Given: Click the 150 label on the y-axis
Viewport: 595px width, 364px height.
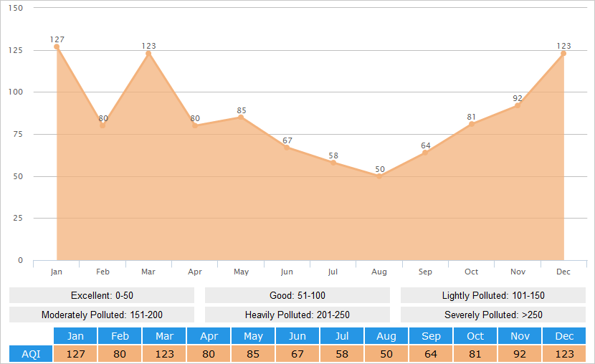Looking at the screenshot, I should 16,8.
